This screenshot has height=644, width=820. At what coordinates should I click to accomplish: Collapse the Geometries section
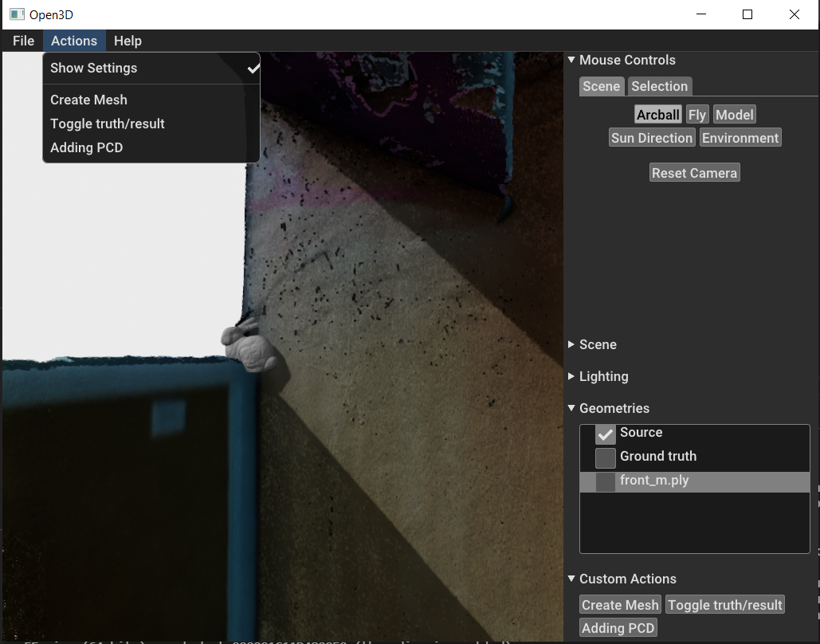571,408
